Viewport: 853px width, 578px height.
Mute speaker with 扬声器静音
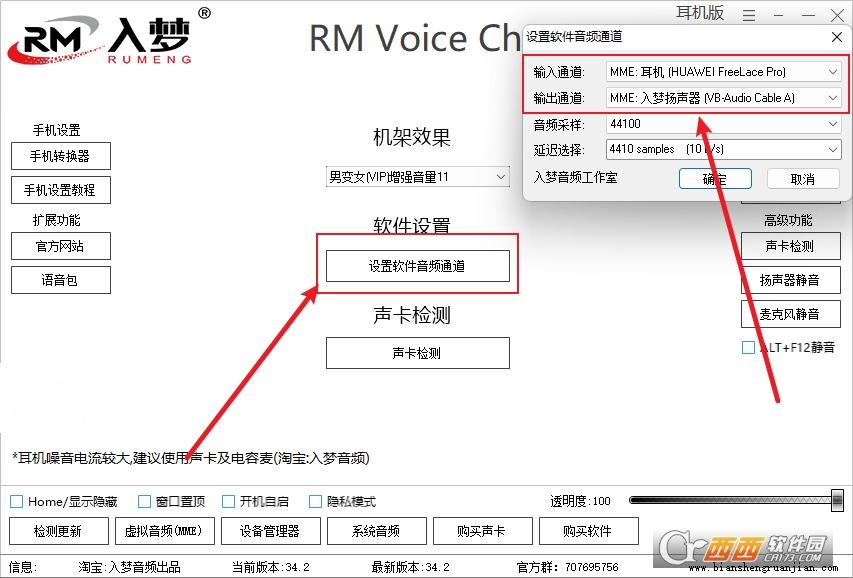[x=790, y=280]
